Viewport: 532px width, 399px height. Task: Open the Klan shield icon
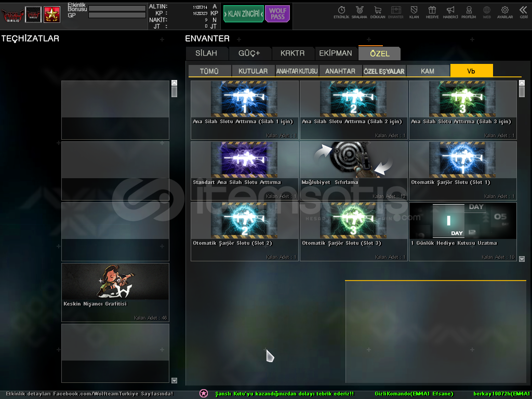414,12
